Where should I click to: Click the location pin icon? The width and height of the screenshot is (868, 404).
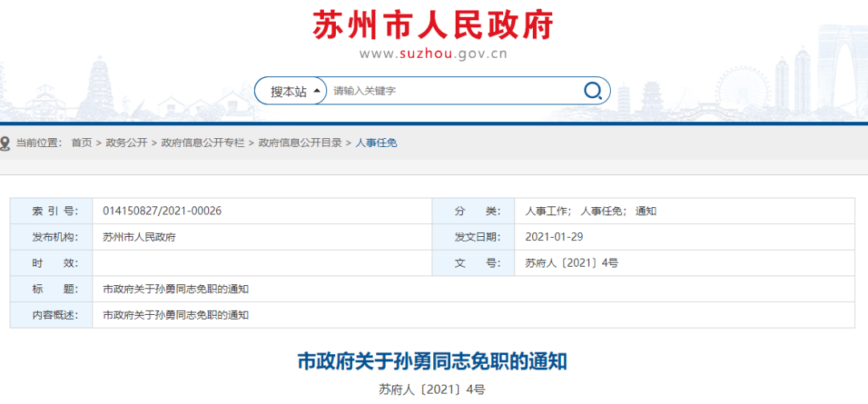(5, 143)
